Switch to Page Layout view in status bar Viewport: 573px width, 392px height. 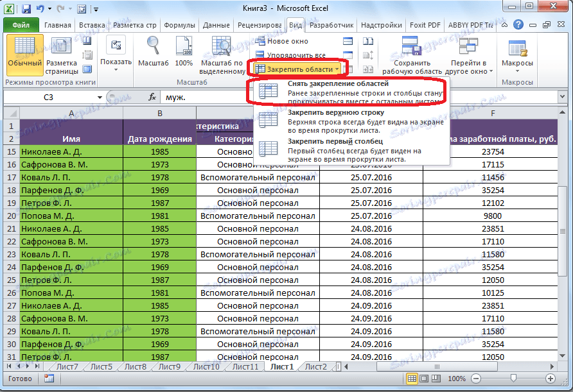click(425, 379)
